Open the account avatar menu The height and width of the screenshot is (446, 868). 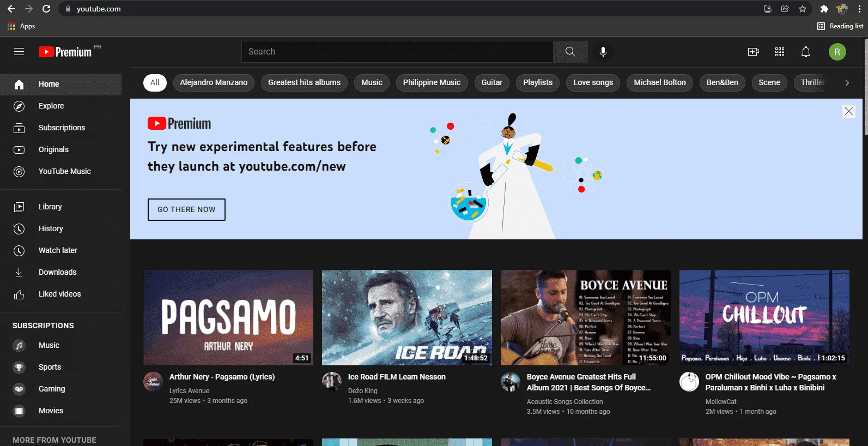click(x=837, y=52)
